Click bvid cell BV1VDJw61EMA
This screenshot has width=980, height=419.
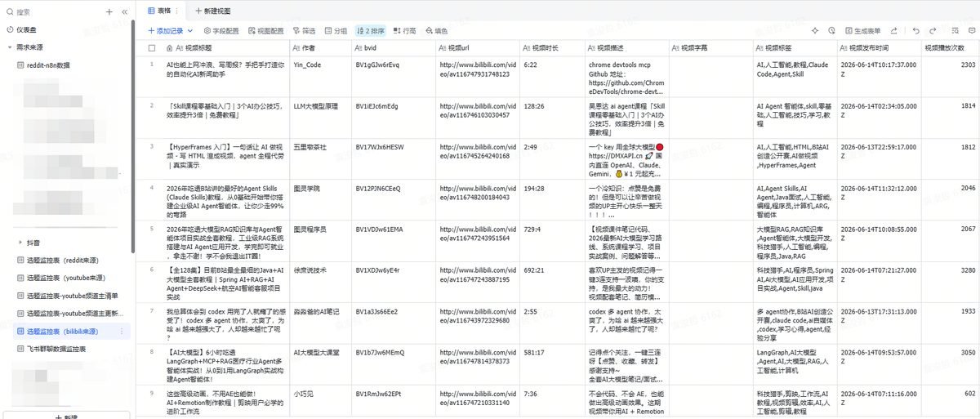pyautogui.click(x=394, y=241)
